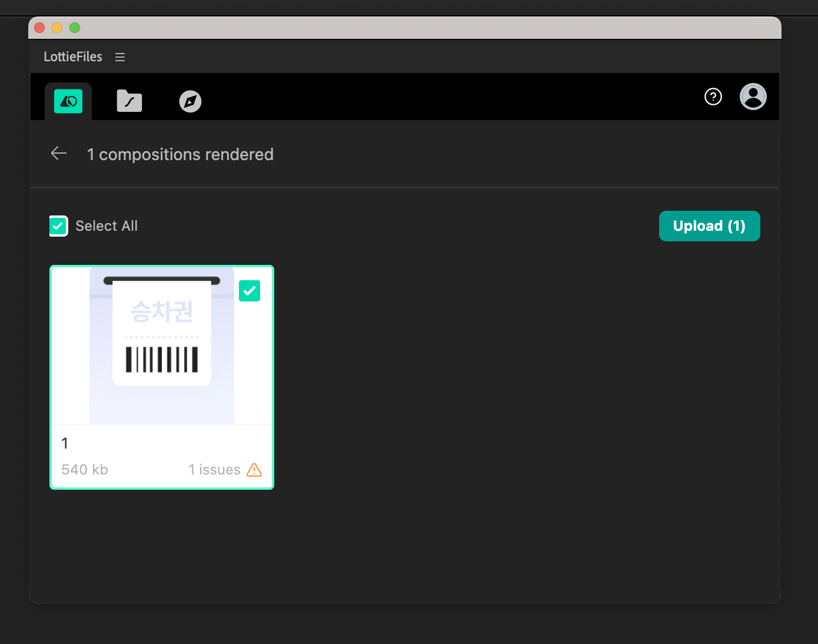The image size is (818, 644).
Task: Open the project files folder tab
Action: point(129,101)
